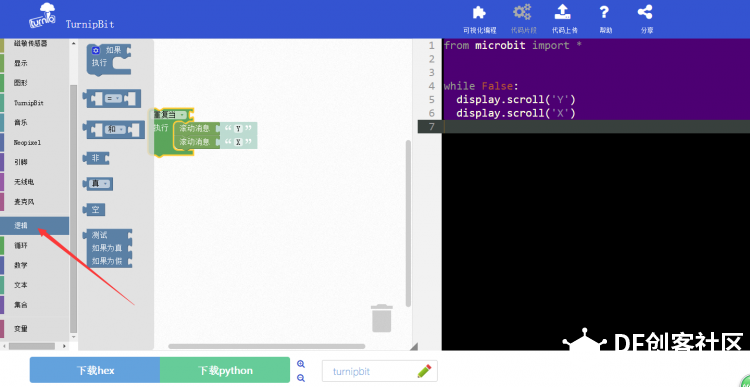The image size is (750, 387).
Task: Open the 无线电 category
Action: (x=24, y=182)
